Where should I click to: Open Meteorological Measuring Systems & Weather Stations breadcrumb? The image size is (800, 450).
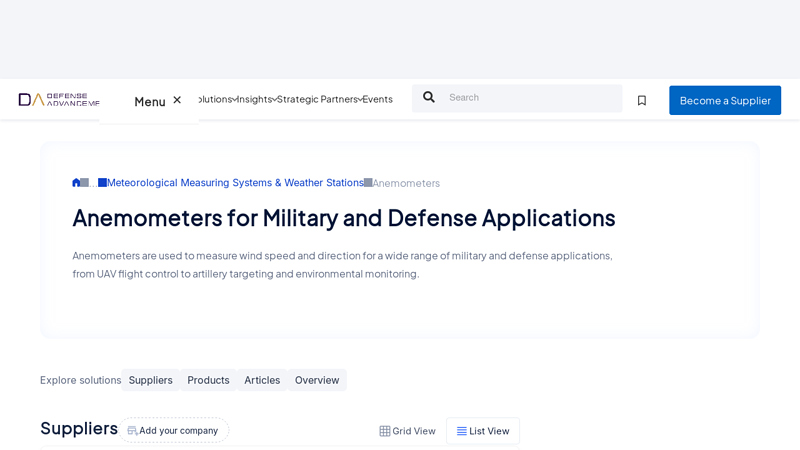tap(235, 183)
